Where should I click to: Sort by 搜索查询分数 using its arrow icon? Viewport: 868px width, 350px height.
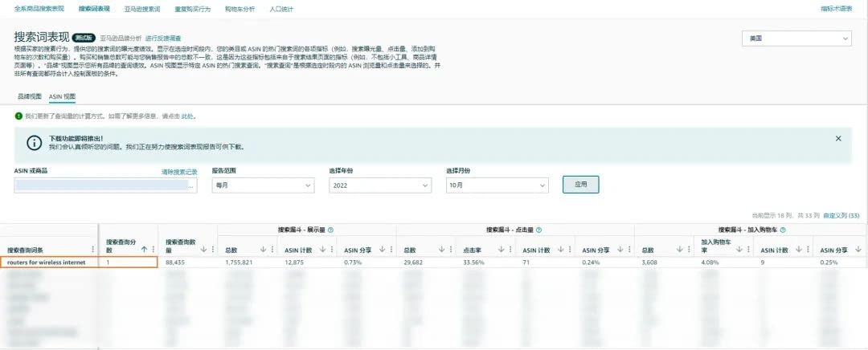pos(144,250)
